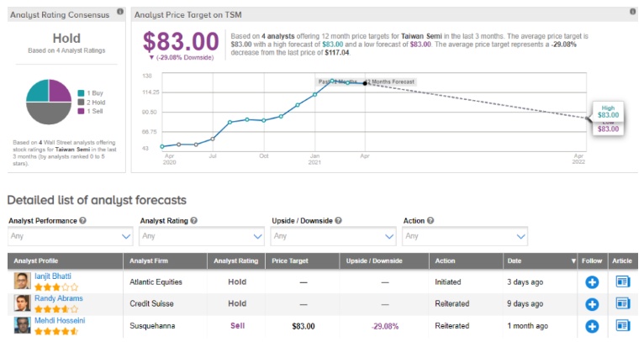Sort table by Date column header
This screenshot has height=342, width=644.
539,261
